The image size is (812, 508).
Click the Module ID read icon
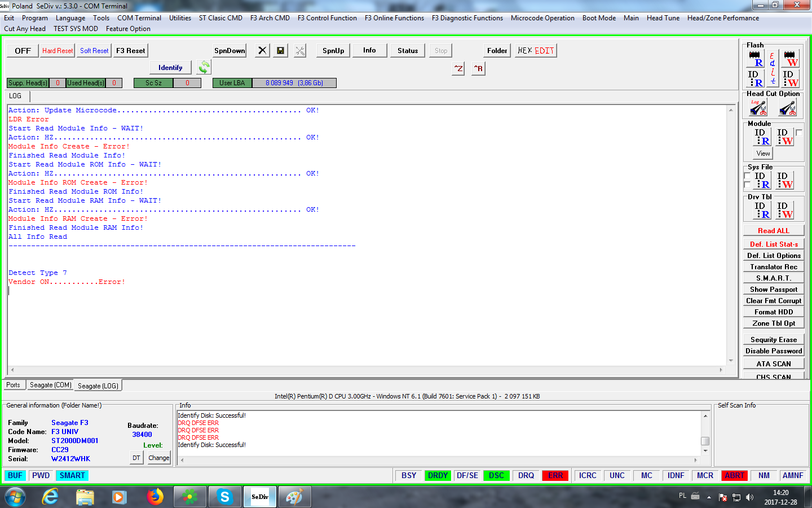click(x=762, y=137)
